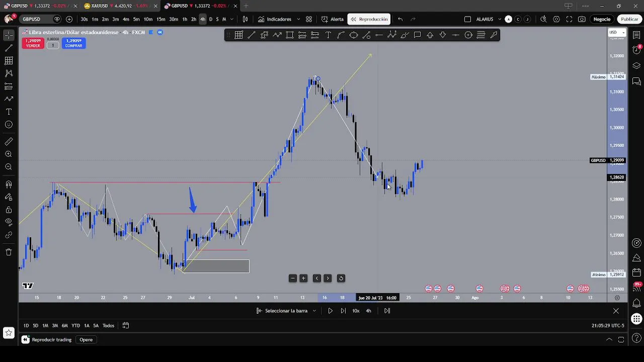
Task: Toggle the Reproducción replay mode button
Action: [370, 19]
